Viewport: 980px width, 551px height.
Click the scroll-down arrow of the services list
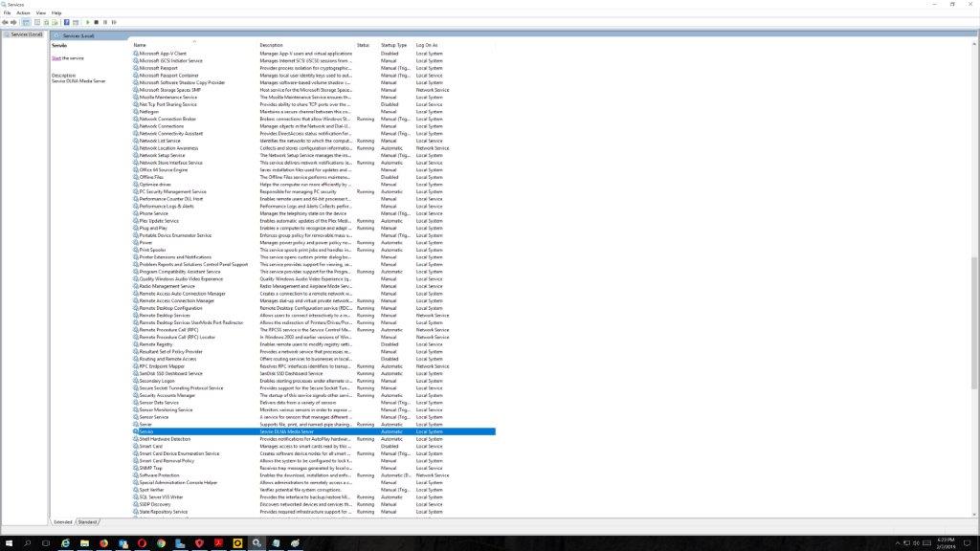pos(974,514)
